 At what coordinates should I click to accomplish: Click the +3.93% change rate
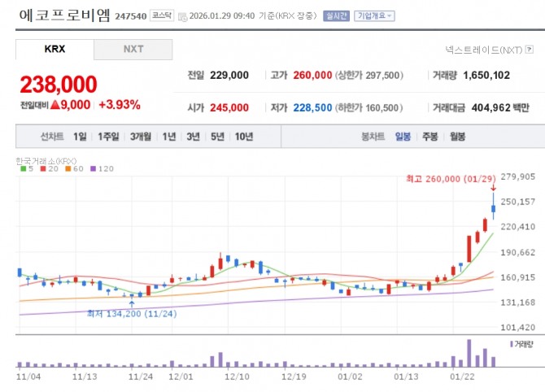pyautogui.click(x=120, y=105)
